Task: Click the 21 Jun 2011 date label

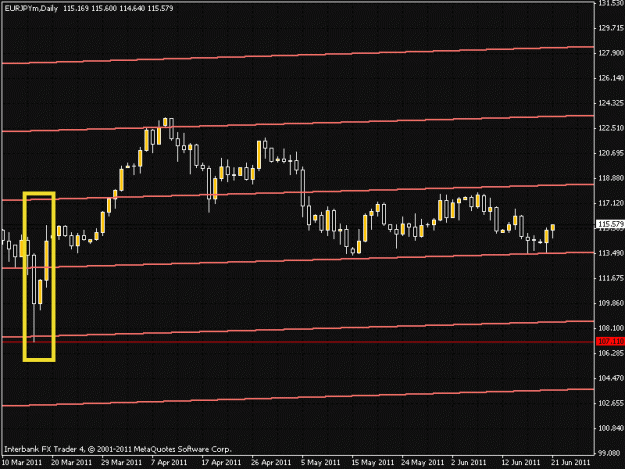Action: pyautogui.click(x=570, y=462)
